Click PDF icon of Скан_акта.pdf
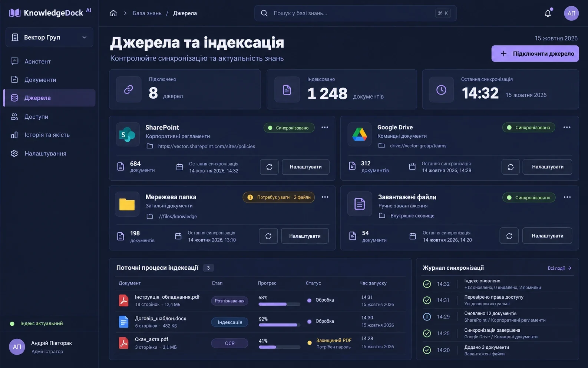The width and height of the screenshot is (588, 368). [x=123, y=343]
